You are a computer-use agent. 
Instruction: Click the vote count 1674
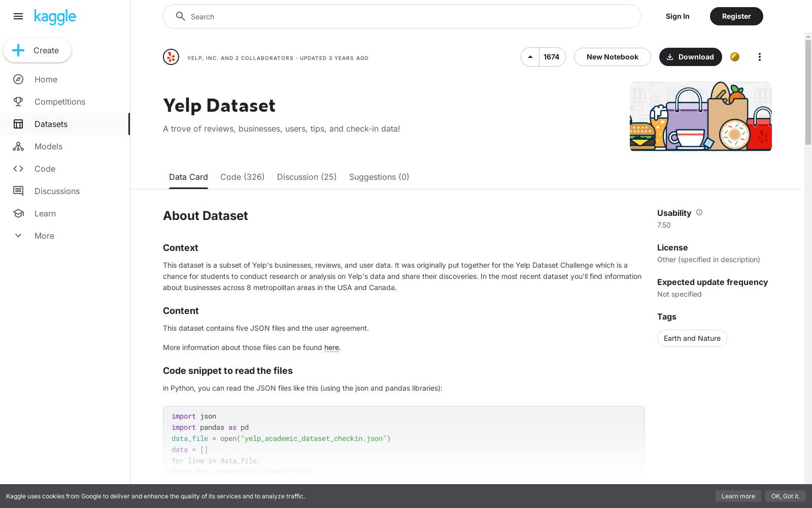pyautogui.click(x=552, y=57)
